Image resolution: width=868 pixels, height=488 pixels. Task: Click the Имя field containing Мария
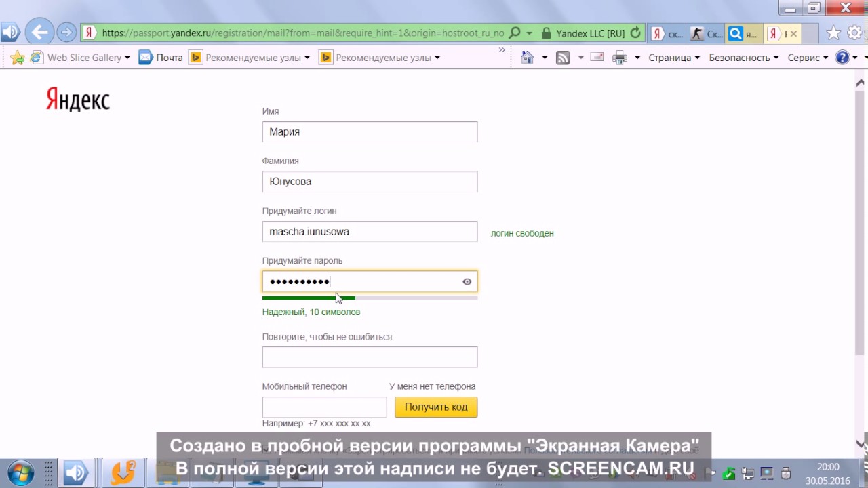370,131
